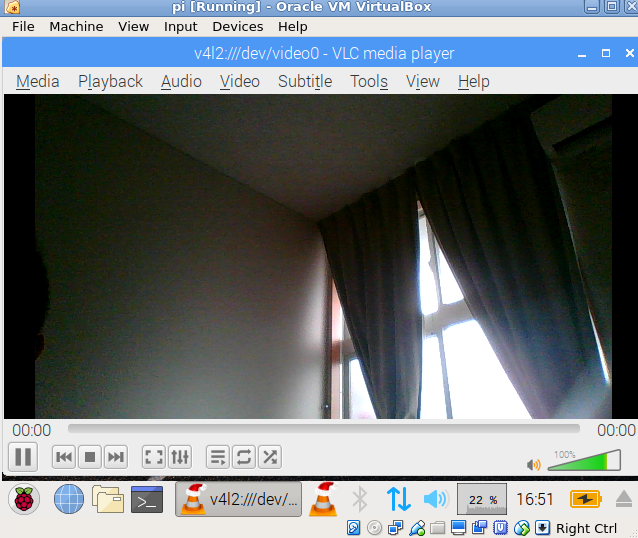Open the network arrows tray icon

[399, 499]
